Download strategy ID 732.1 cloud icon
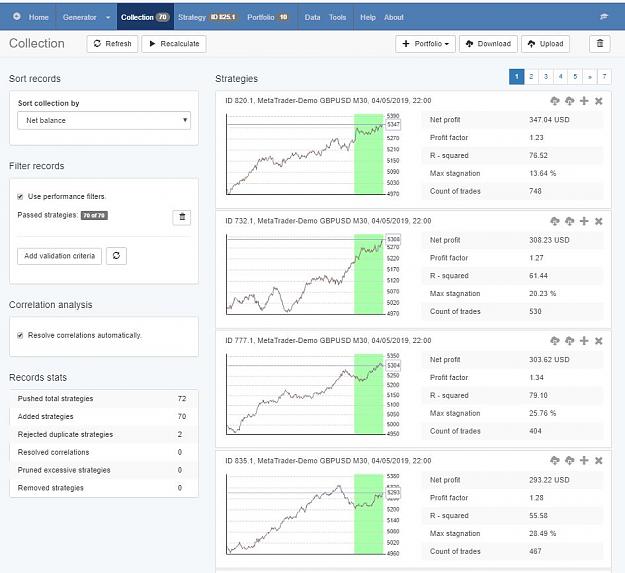This screenshot has width=625, height=573. [555, 221]
